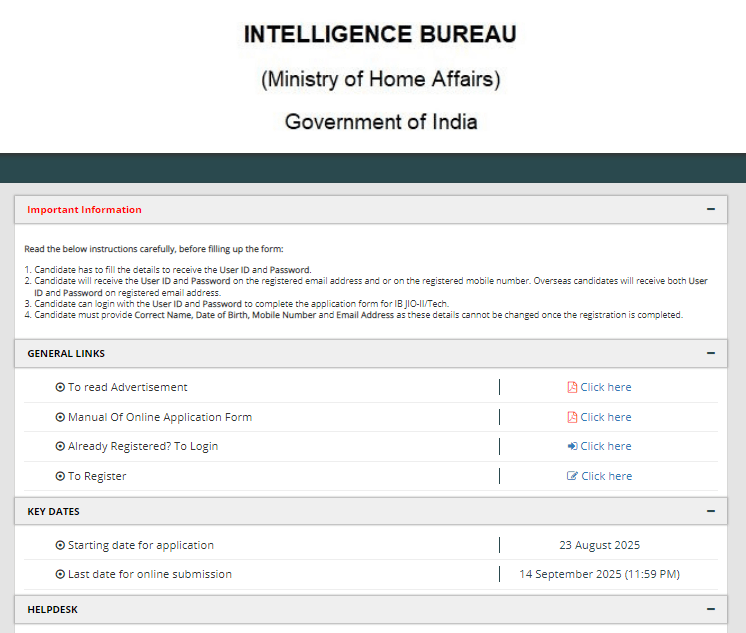Image resolution: width=746 pixels, height=633 pixels.
Task: Select the Important Information header title
Action: pos(84,210)
